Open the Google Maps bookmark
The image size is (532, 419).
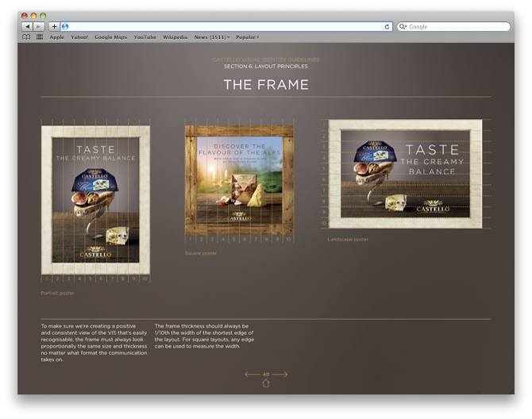coord(111,37)
